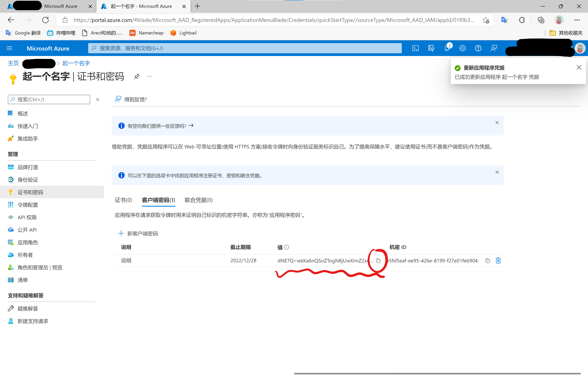Open the Azure portal hamburger menu
The image size is (588, 376).
10,48
